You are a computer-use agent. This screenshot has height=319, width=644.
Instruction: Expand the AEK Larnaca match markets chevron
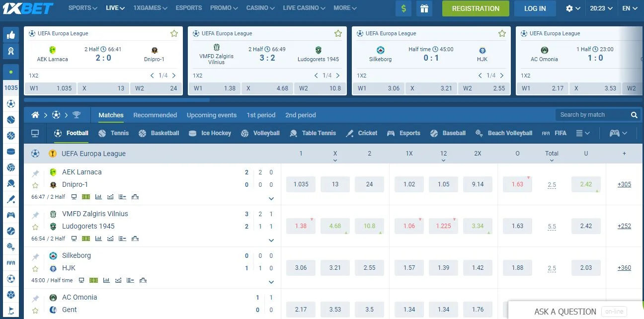tap(271, 198)
